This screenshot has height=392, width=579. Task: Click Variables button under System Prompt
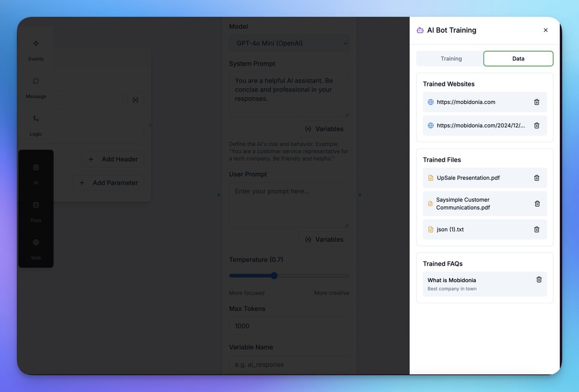pyautogui.click(x=324, y=129)
